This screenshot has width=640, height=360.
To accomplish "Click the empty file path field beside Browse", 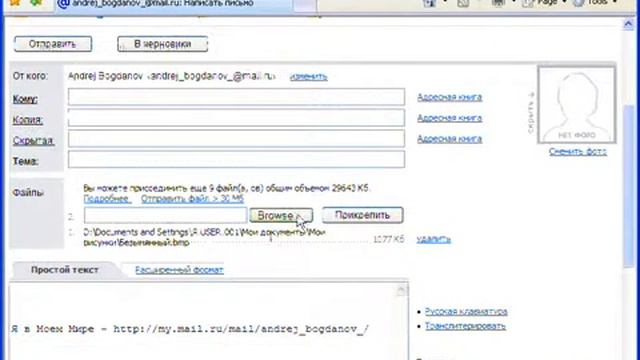I will 165,215.
